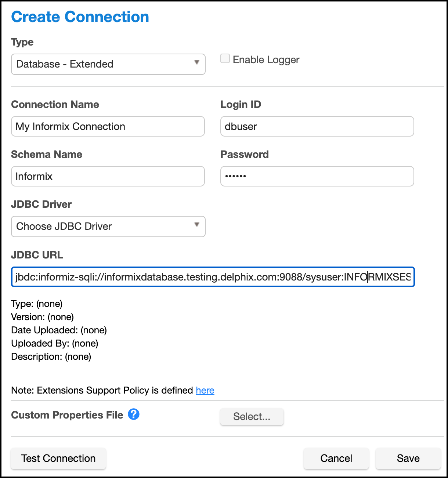
Task: Click the Create Connection heading
Action: (x=80, y=17)
